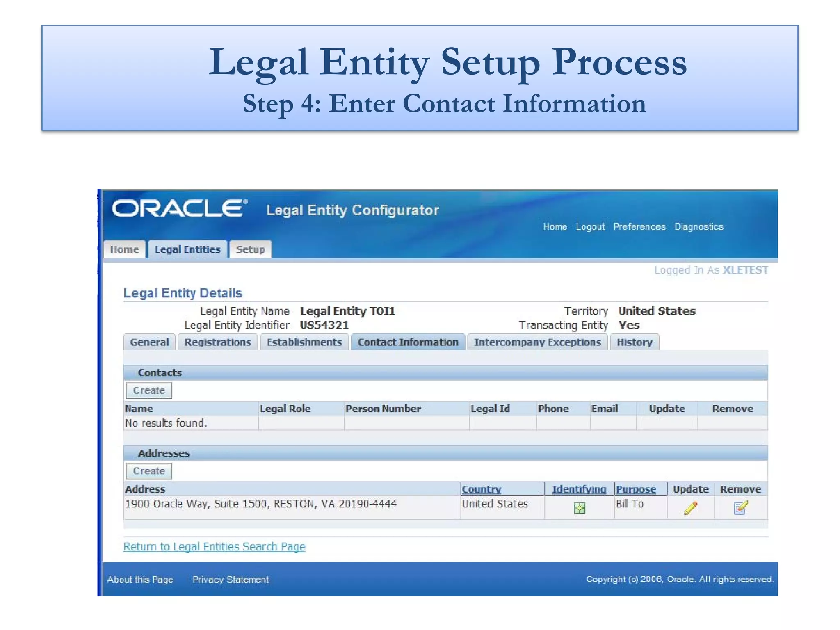Click the Legal Entity Configurator title
840x630 pixels.
click(x=352, y=210)
